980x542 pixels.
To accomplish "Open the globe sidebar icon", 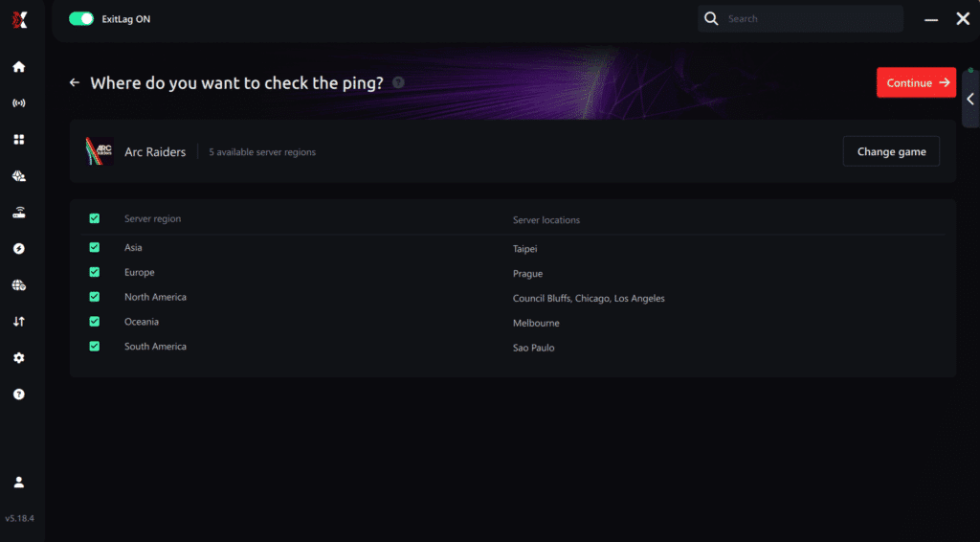I will (x=19, y=285).
